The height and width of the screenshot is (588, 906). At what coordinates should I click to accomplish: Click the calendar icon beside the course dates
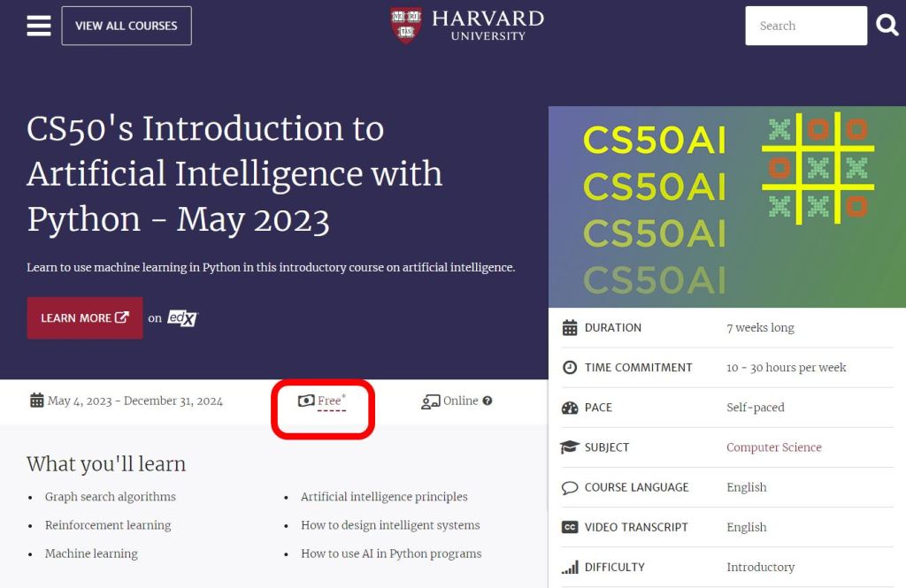(36, 401)
